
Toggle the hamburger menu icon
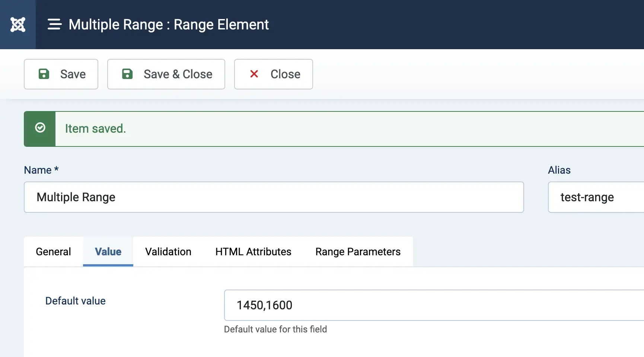coord(54,25)
